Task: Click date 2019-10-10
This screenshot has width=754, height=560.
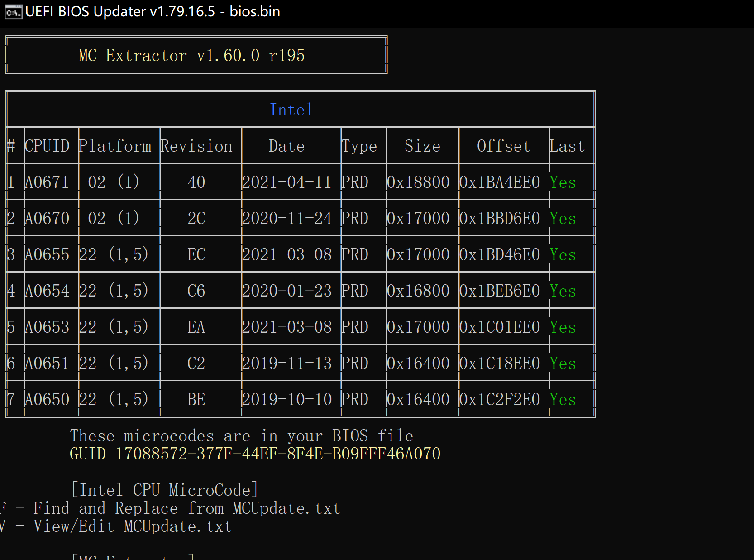Action: pyautogui.click(x=287, y=399)
